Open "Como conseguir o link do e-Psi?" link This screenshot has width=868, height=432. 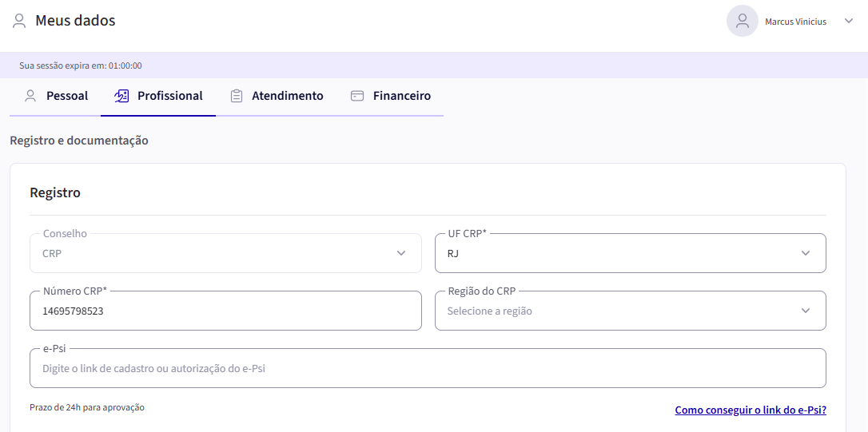pos(751,410)
